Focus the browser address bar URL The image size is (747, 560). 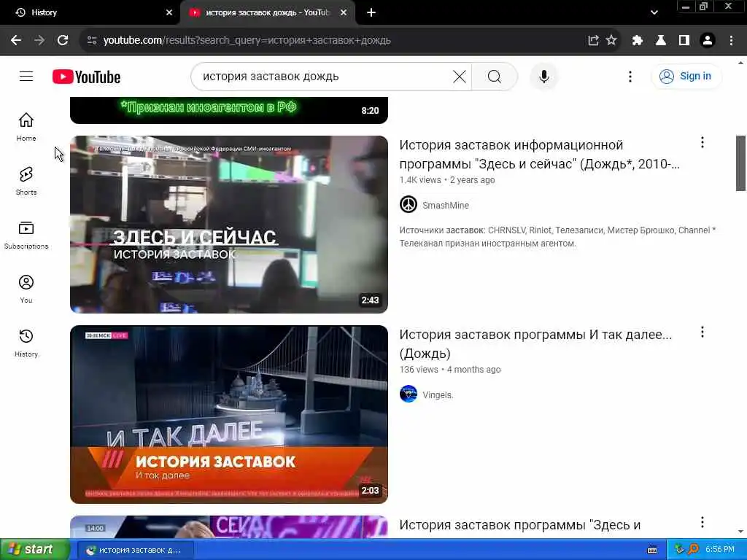point(247,40)
